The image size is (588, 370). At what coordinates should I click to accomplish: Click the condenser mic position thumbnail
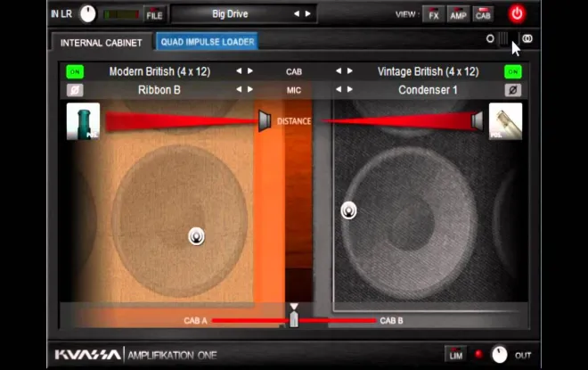[505, 121]
